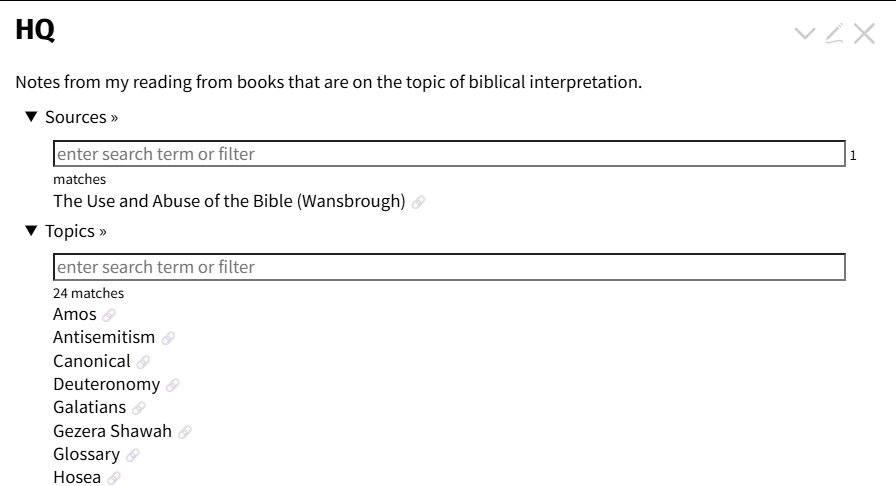Collapse the Sources section triangle
Viewport: 896px width, 486px height.
click(x=32, y=118)
